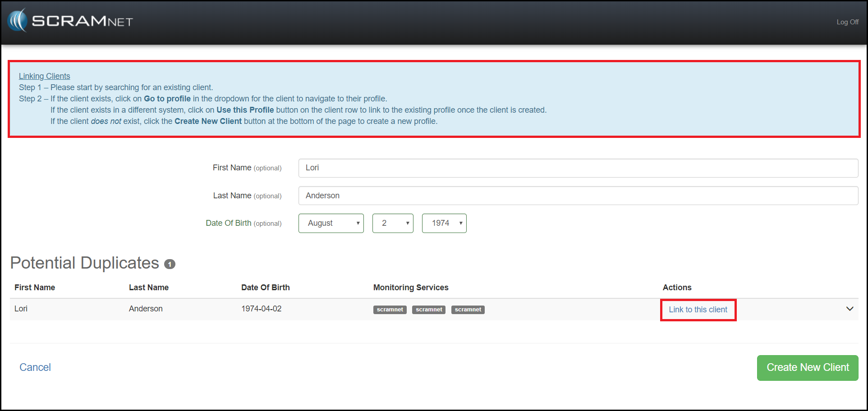Select the 1974-04-02 birth date cell

[x=261, y=309]
